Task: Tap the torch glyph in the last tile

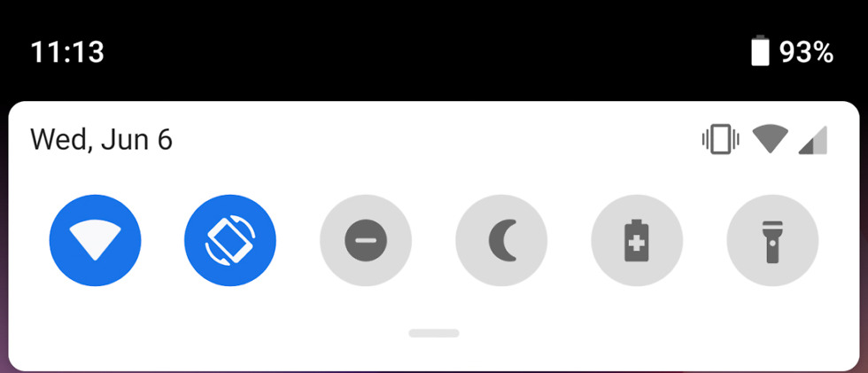Action: coord(772,241)
